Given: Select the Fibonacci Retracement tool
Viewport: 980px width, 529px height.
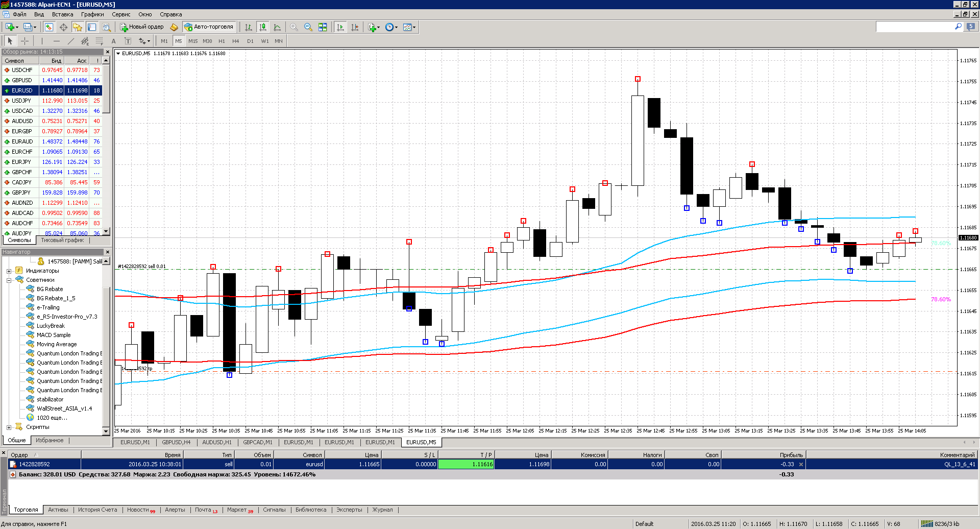Looking at the screenshot, I should tap(99, 41).
